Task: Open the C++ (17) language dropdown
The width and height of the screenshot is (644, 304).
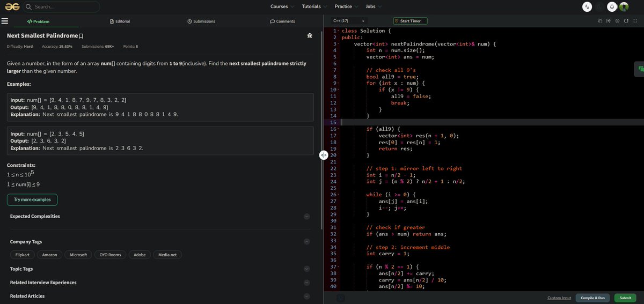Action: [x=349, y=21]
